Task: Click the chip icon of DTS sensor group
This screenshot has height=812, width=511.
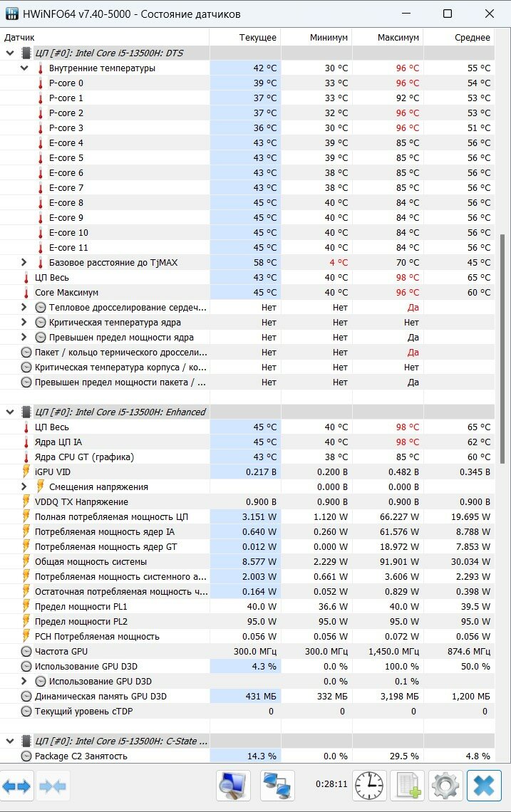Action: (x=26, y=53)
